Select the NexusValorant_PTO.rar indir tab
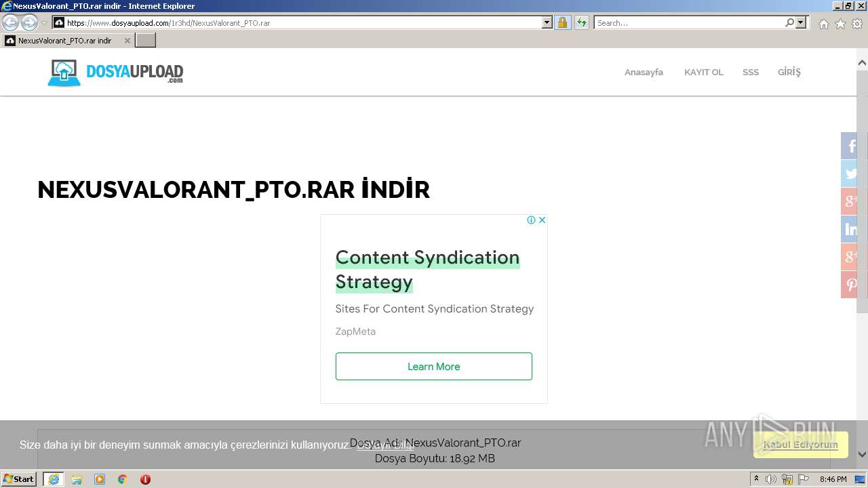This screenshot has width=868, height=488. pos(65,41)
